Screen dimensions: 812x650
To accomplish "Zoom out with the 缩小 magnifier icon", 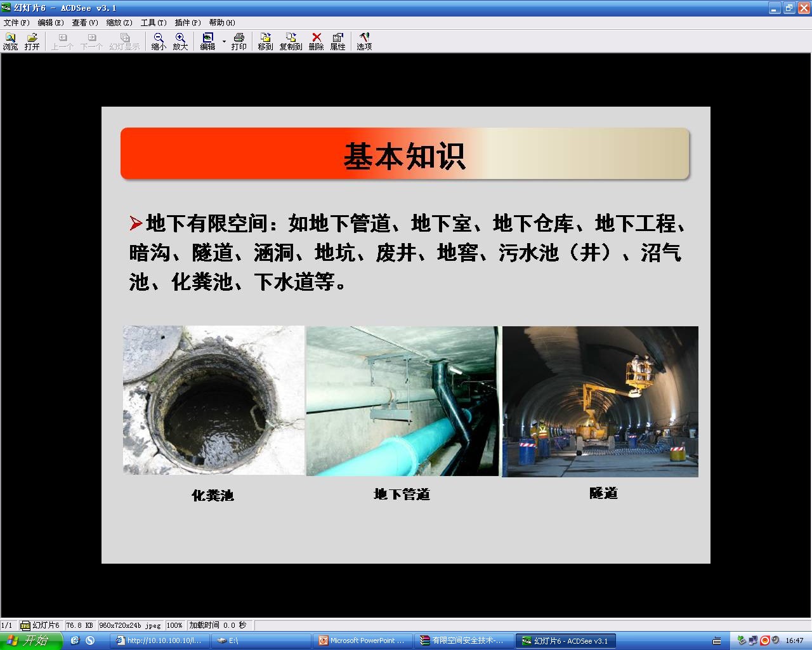I will pos(159,41).
